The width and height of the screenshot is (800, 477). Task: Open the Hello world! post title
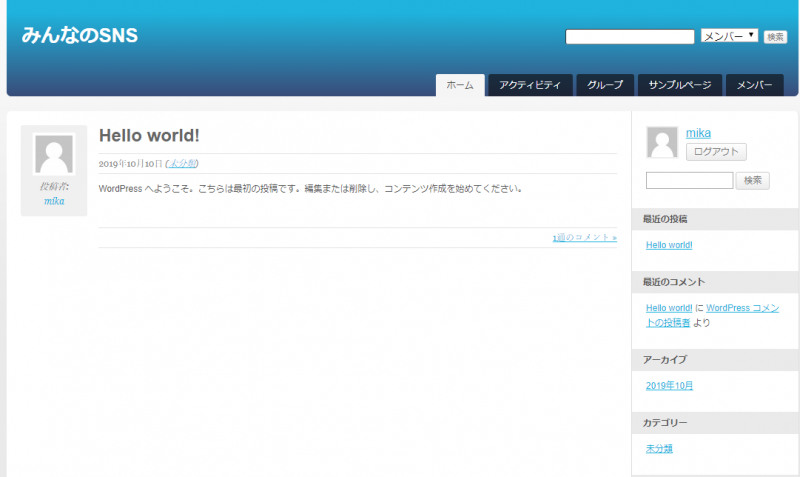(149, 135)
